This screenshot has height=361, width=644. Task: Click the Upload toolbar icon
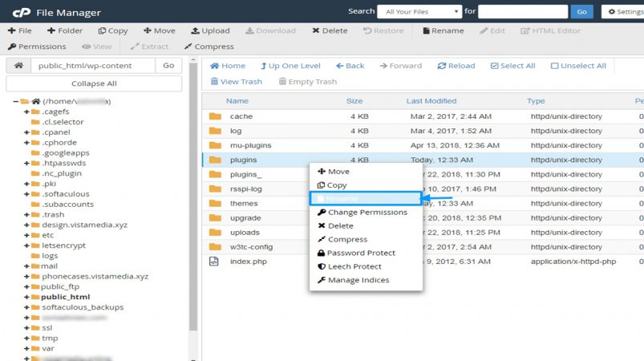click(x=195, y=30)
